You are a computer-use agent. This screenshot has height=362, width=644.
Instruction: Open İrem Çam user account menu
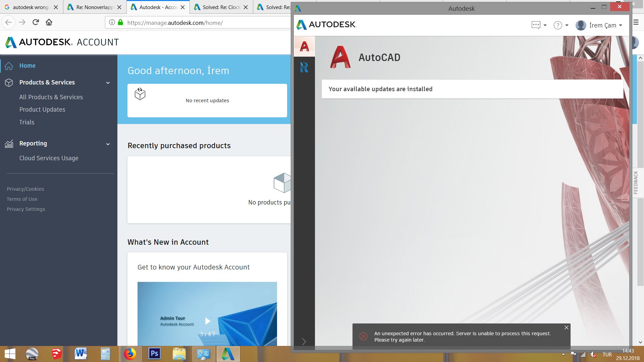pyautogui.click(x=599, y=25)
